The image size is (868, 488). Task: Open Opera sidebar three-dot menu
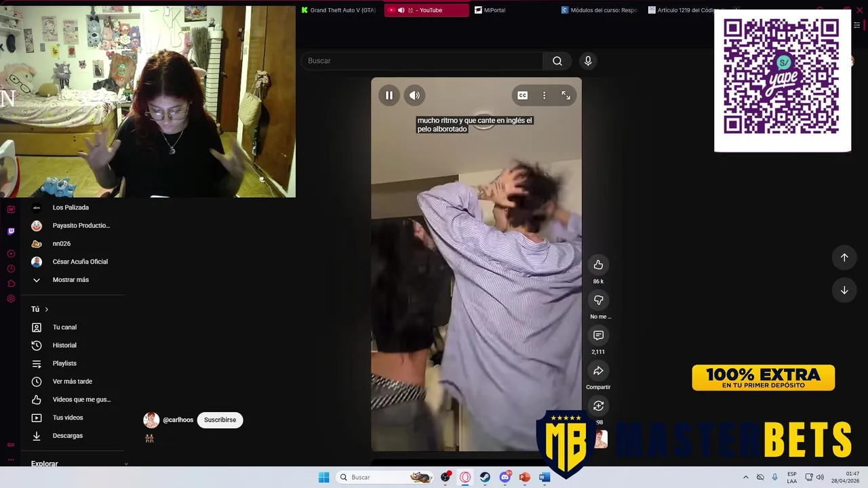tap(11, 460)
